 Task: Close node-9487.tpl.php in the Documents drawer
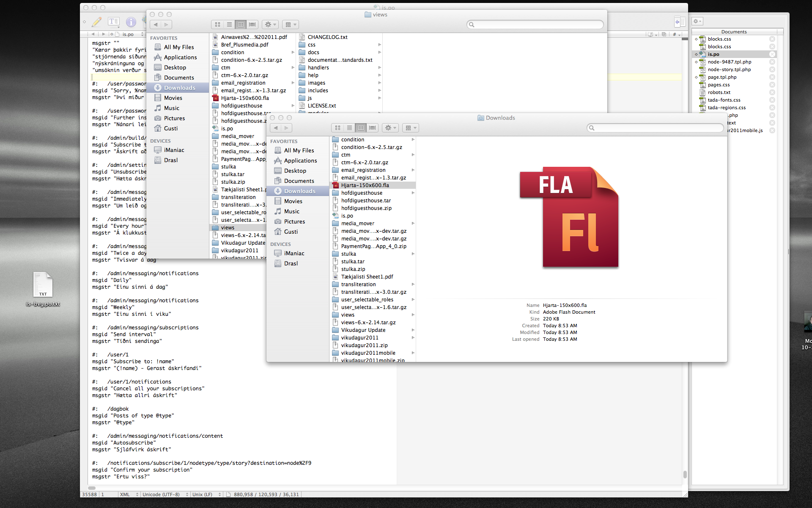point(772,62)
